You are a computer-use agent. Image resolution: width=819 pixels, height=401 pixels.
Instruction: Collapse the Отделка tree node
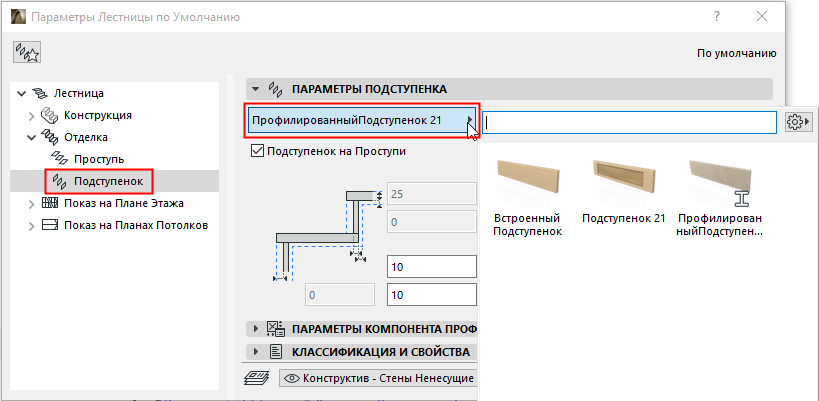point(31,138)
